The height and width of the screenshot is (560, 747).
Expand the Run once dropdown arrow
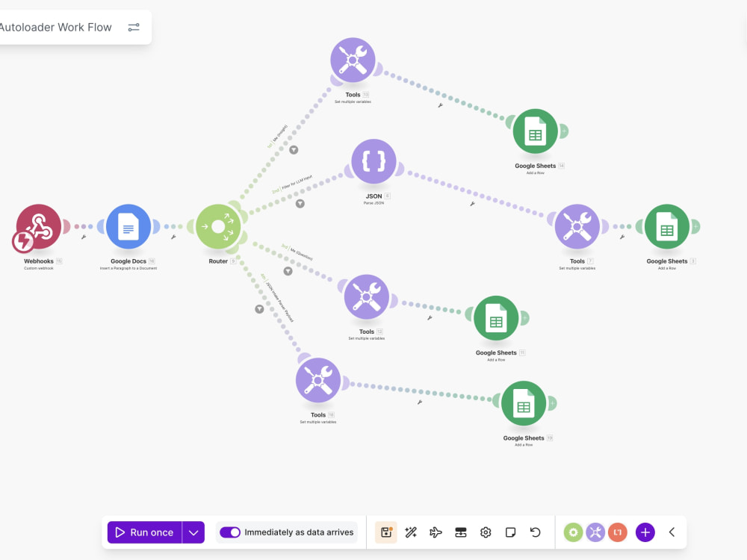point(193,532)
